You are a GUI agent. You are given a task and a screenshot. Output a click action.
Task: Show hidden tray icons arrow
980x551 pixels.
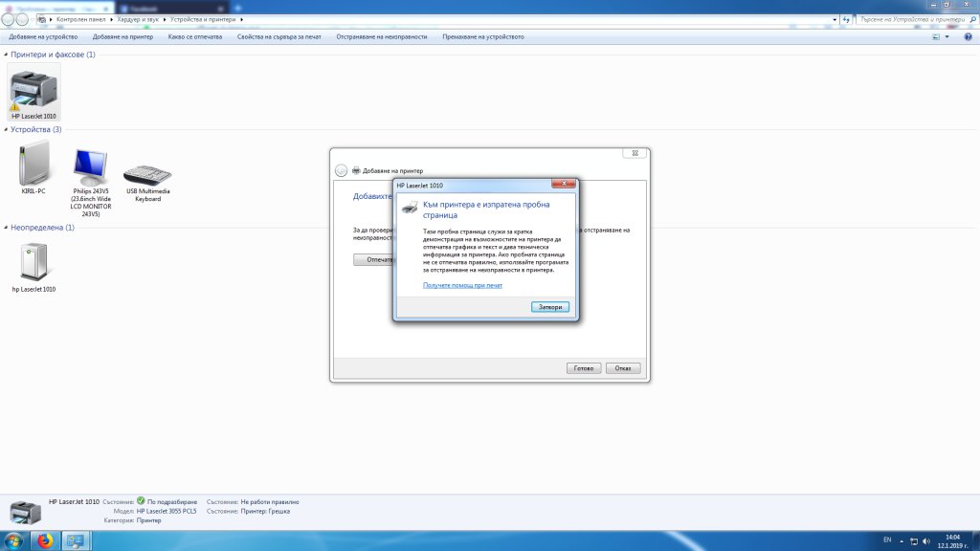[x=902, y=541]
